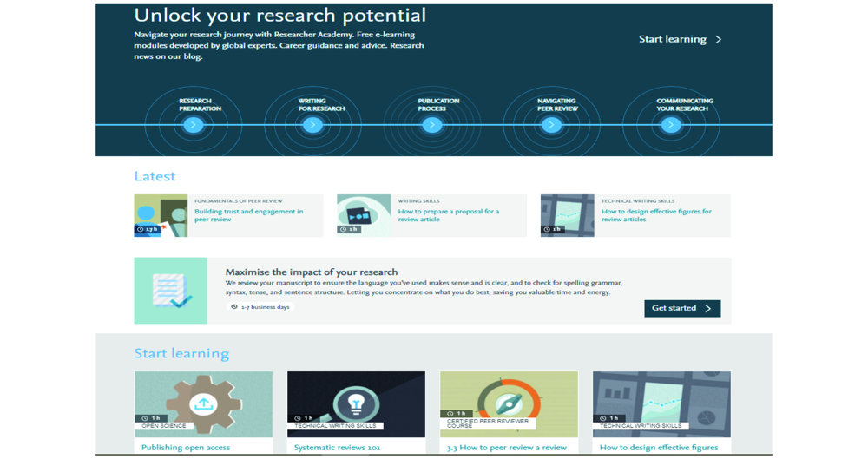
Task: Click the Publishing open access gear thumbnail
Action: pos(203,403)
